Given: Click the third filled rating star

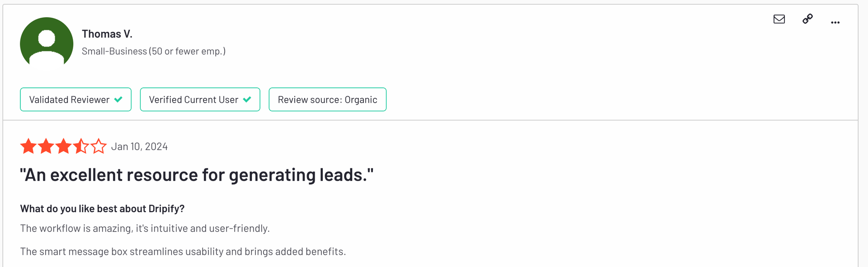Looking at the screenshot, I should click(x=64, y=146).
